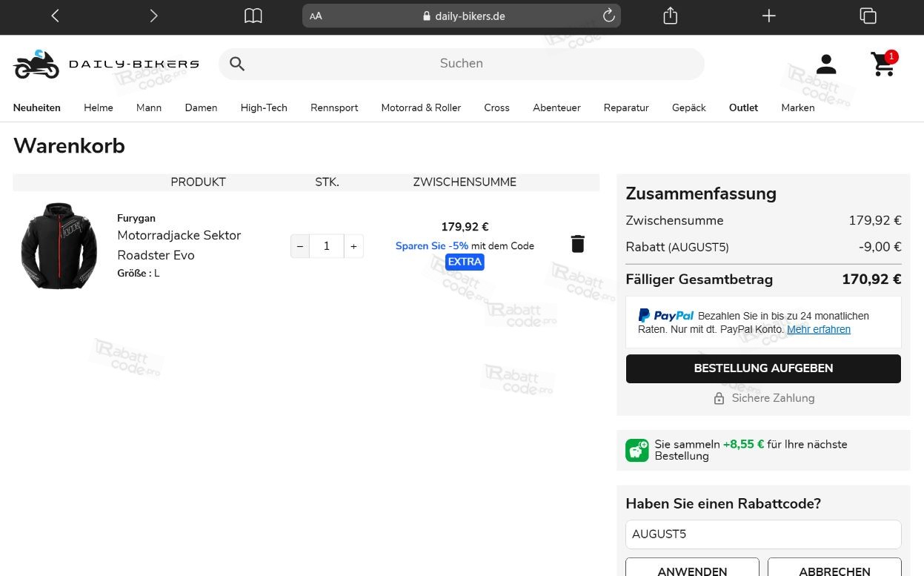
Task: Open Neuheiten menu item
Action: (x=37, y=107)
